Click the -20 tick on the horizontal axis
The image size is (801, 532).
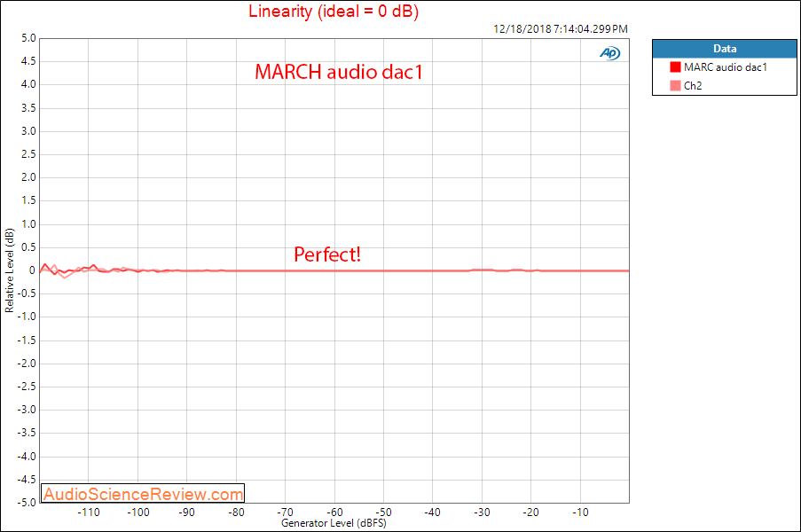point(530,512)
